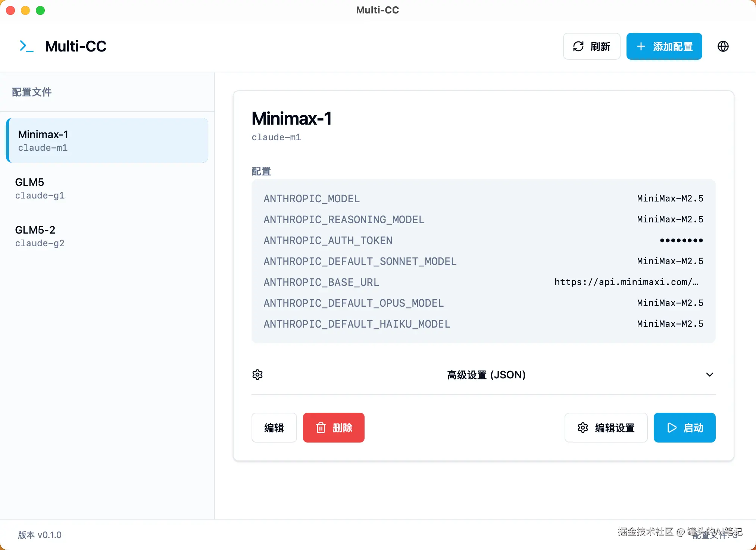
Task: Select the GLM5 profile
Action: pos(107,188)
